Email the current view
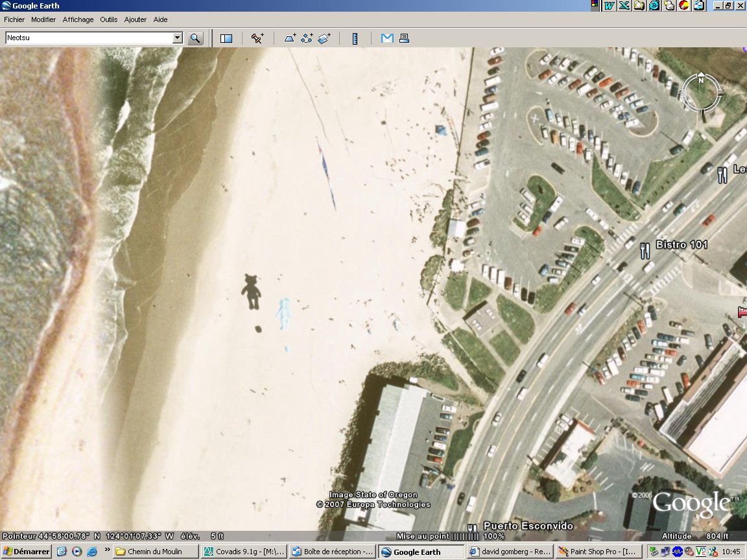This screenshot has width=747, height=560. click(386, 38)
